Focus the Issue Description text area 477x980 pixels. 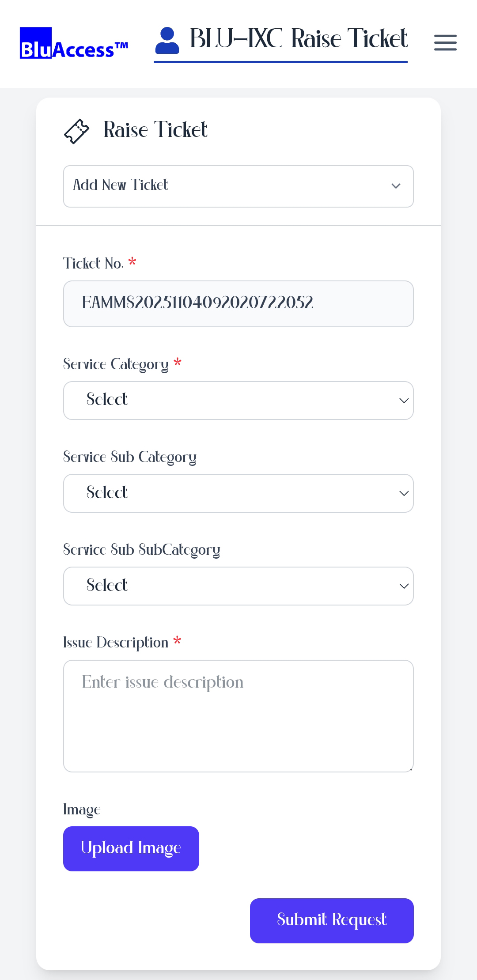tap(238, 715)
